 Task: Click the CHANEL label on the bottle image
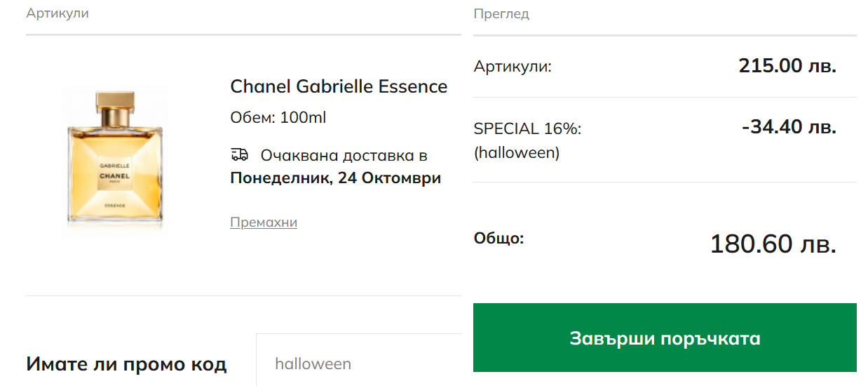point(114,175)
